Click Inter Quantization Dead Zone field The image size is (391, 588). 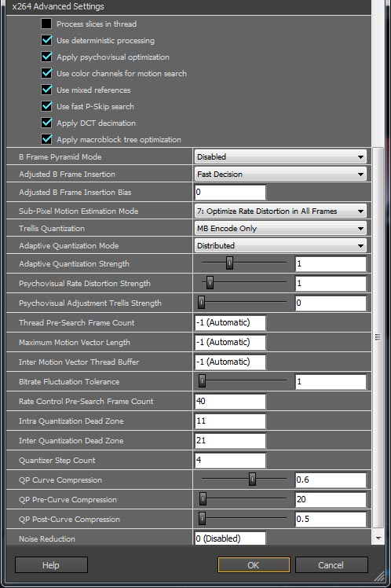pos(230,440)
